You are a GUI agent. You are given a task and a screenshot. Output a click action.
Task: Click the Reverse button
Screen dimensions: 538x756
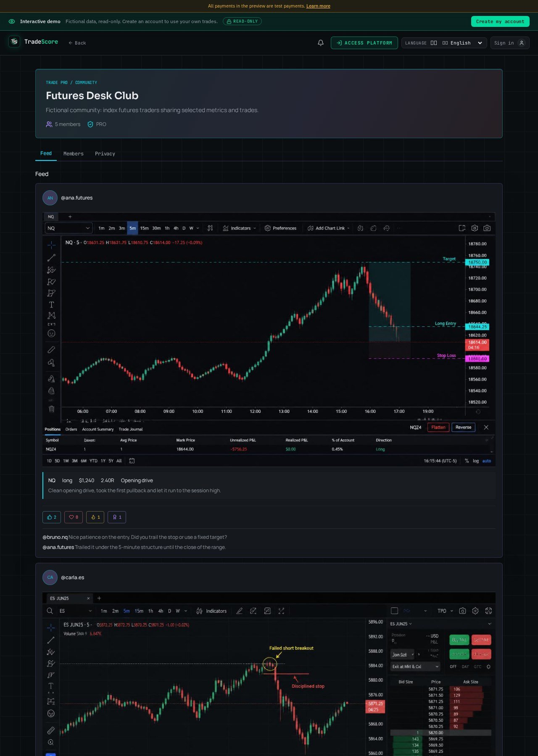(463, 427)
